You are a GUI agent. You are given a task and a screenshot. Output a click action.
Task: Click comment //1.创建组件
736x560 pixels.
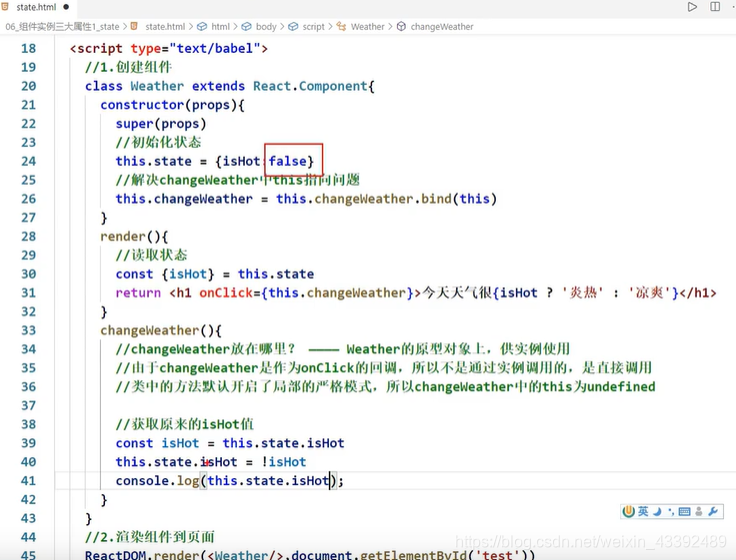click(128, 67)
